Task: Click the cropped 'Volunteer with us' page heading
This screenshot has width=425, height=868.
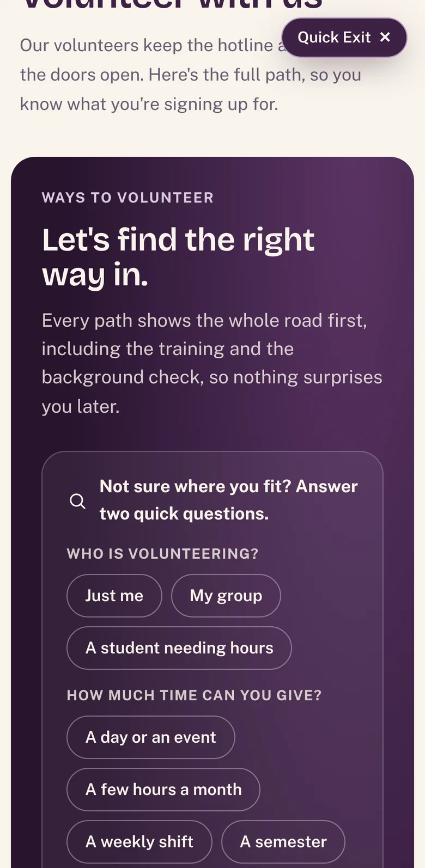Action: click(x=172, y=5)
